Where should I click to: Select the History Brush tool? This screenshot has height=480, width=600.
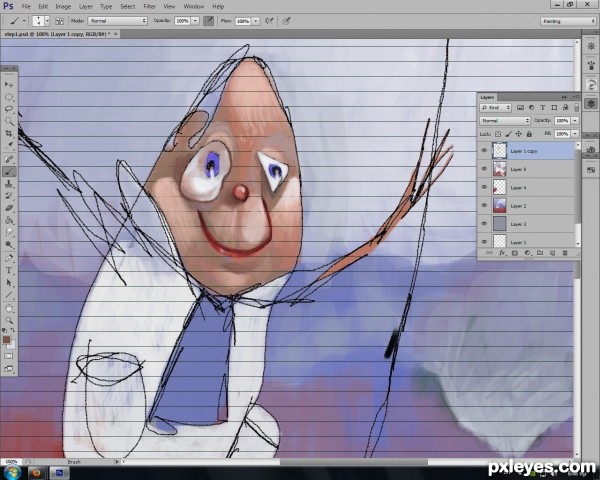[x=8, y=196]
